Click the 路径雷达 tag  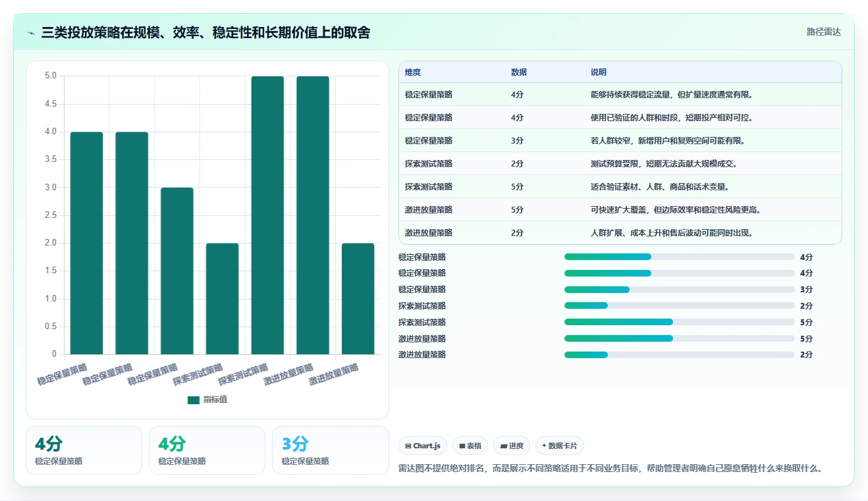tap(824, 32)
